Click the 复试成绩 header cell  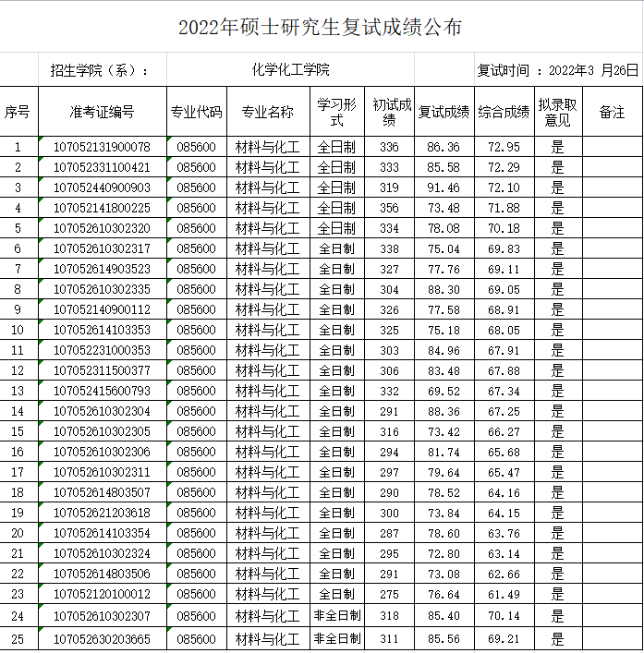tap(444, 112)
